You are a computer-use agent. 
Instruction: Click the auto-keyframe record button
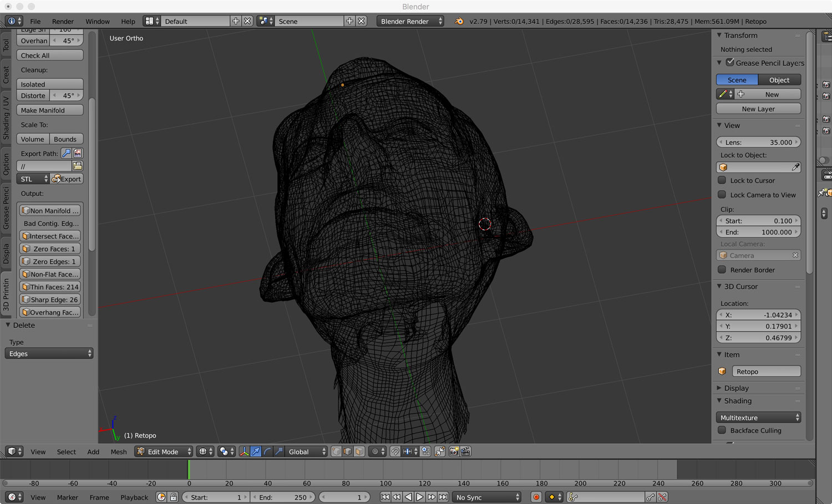click(536, 497)
